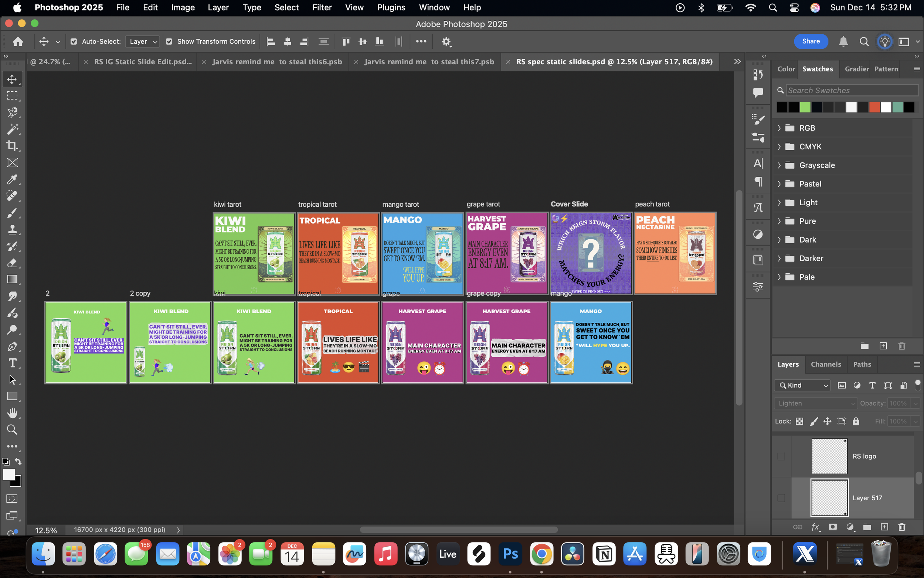This screenshot has width=924, height=578.
Task: Select the Horizontal Type tool
Action: tap(12, 363)
